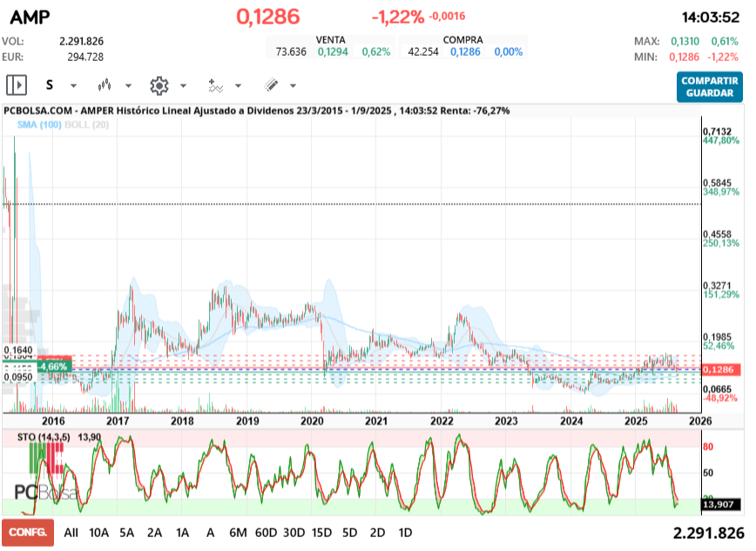Viewport: 756px width, 551px height.
Task: Click the current price tag 0,1286 on axis
Action: (721, 370)
